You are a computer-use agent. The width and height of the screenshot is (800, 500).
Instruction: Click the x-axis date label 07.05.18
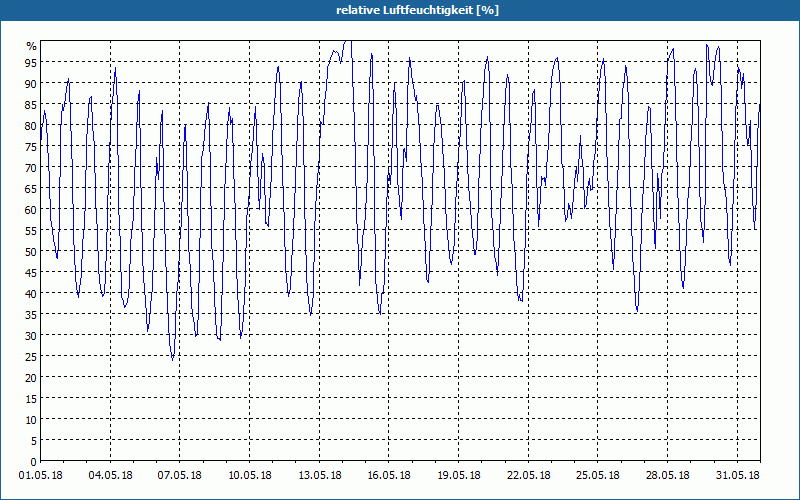[180, 476]
